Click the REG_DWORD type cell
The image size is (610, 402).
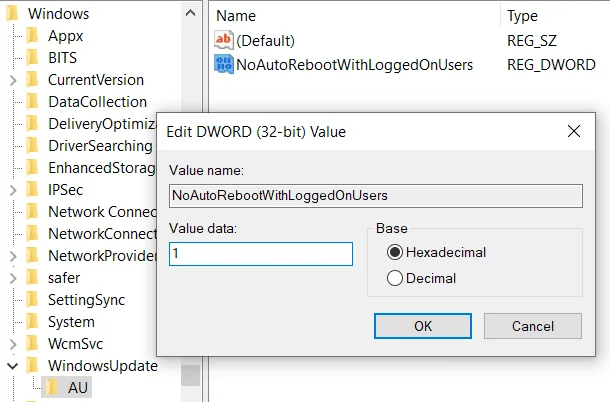[551, 65]
